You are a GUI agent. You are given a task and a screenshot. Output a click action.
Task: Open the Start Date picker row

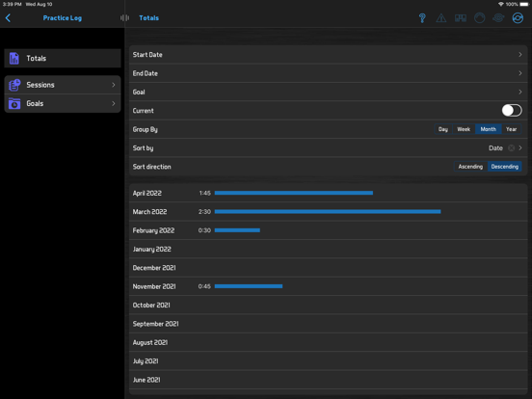click(328, 55)
